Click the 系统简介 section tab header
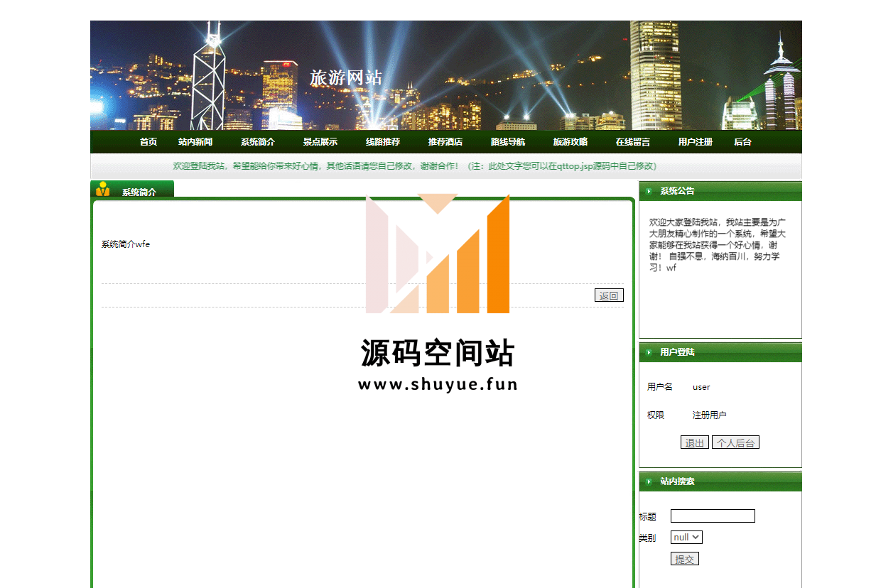This screenshot has height=588, width=876. tap(132, 190)
